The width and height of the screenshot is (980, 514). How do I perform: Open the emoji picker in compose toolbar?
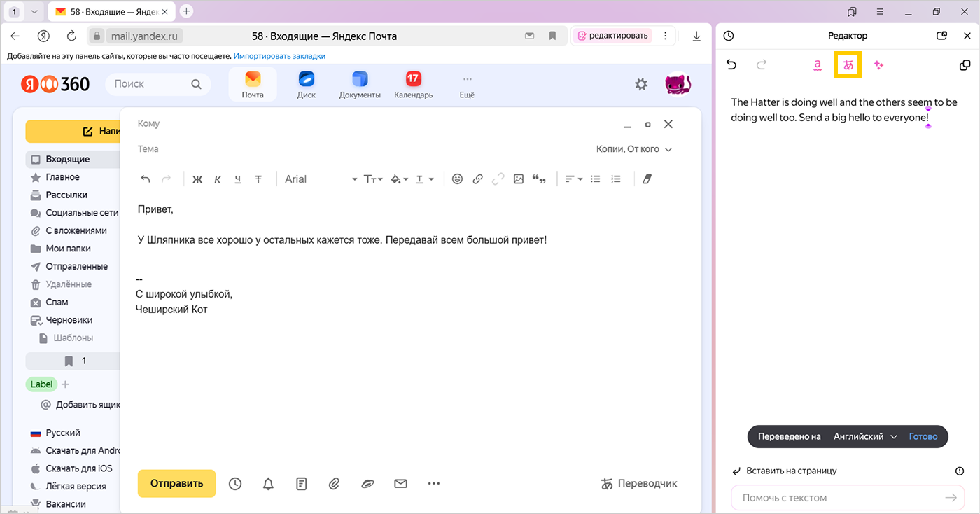point(457,179)
